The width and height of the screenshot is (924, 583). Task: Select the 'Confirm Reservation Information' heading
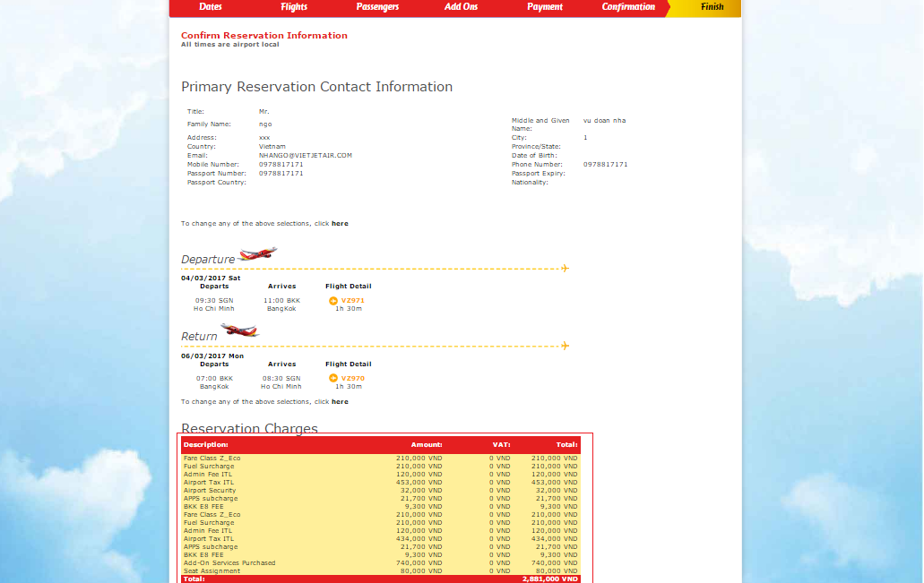(x=264, y=35)
